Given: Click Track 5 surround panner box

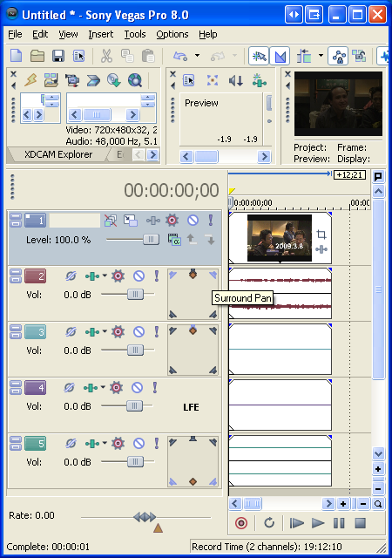Looking at the screenshot, I should pos(193,461).
